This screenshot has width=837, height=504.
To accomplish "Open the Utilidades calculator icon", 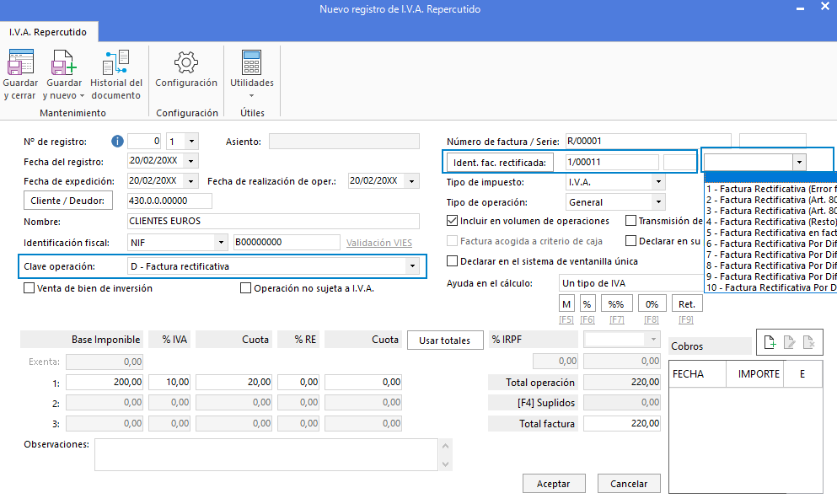I will 251,62.
